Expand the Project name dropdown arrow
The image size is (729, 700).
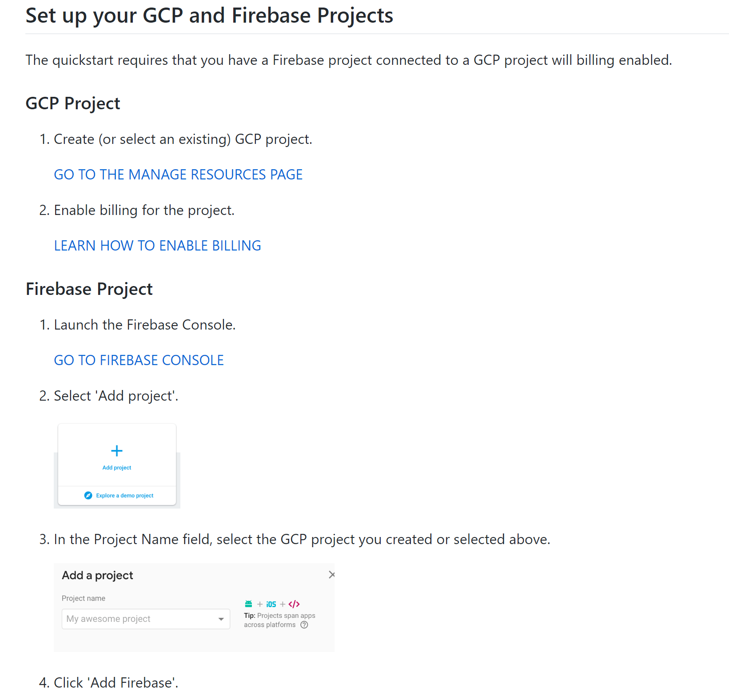[x=221, y=619]
